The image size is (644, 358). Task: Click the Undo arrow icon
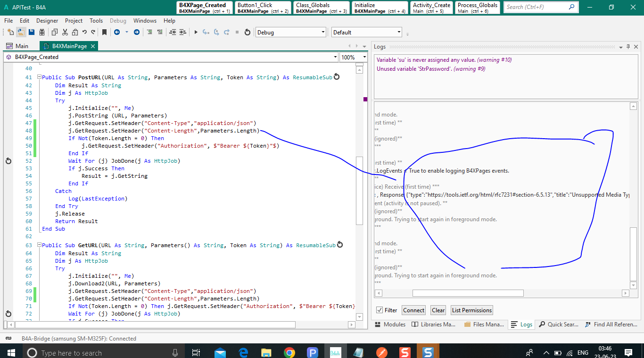[x=84, y=32]
